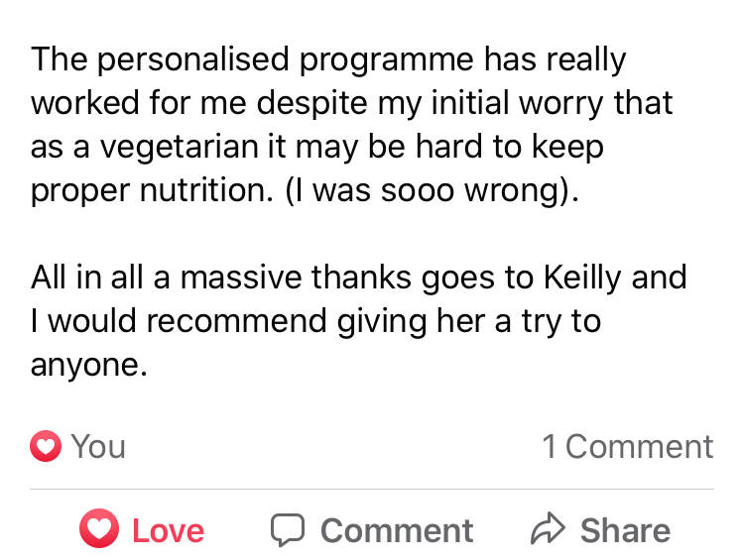744x560 pixels.
Task: Open the "1 Comment" link
Action: 627,447
